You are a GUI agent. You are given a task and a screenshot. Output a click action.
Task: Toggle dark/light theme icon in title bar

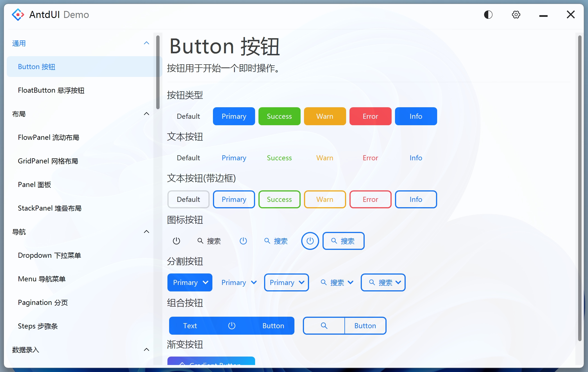pos(488,15)
